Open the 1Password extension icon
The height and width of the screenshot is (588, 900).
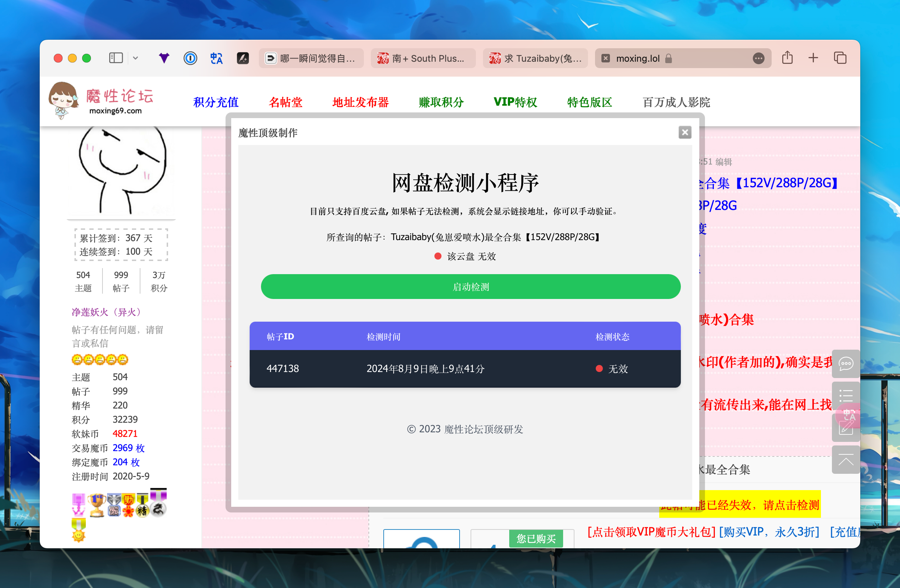click(x=190, y=58)
